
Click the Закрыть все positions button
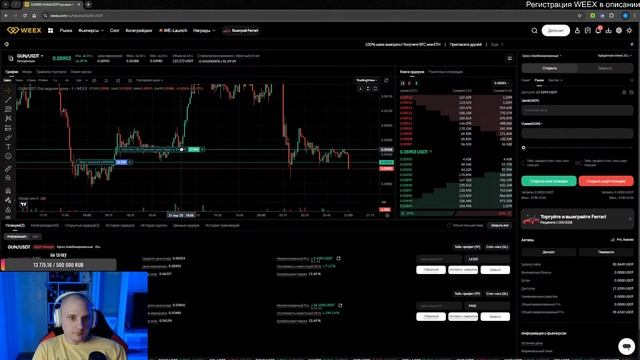coord(500,225)
